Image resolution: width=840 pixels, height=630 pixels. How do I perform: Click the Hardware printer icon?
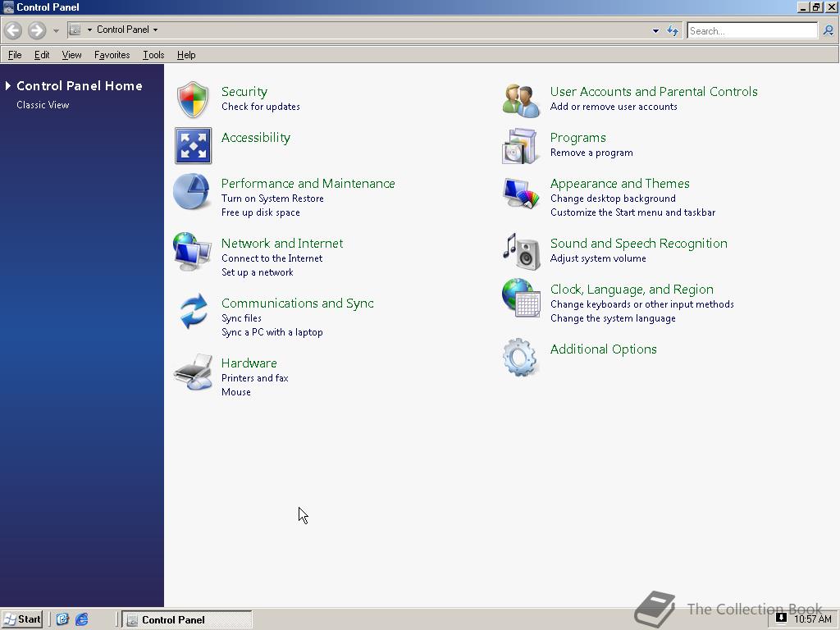point(194,372)
